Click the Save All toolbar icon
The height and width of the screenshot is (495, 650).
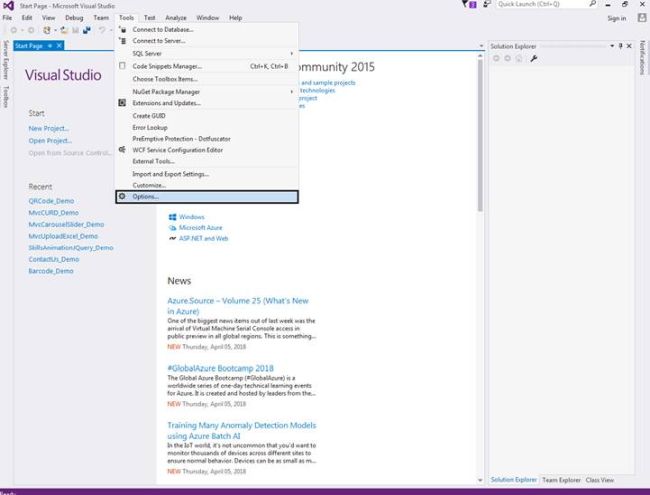click(x=87, y=30)
